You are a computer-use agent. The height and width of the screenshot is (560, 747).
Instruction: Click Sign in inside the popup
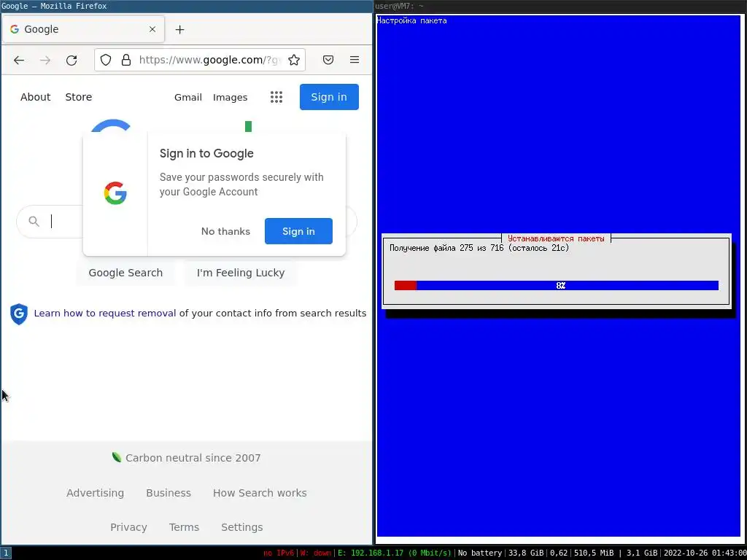click(x=298, y=231)
